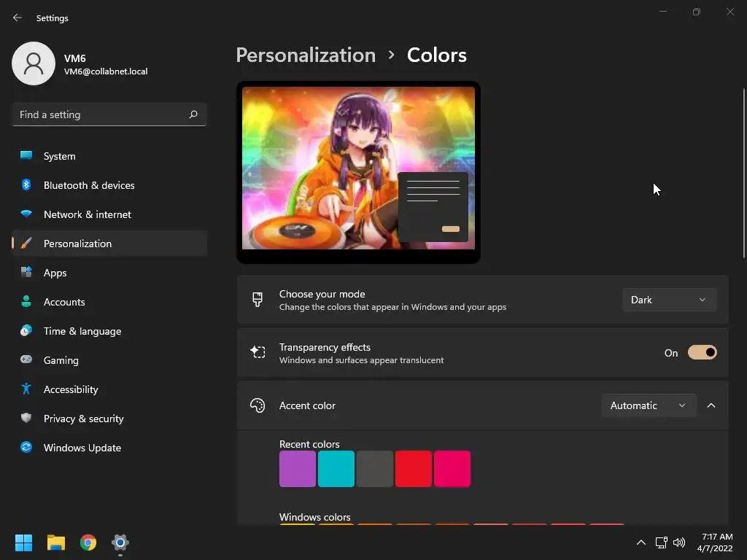Screen dimensions: 747x560
Task: Click the Apps sidebar icon
Action: click(26, 273)
